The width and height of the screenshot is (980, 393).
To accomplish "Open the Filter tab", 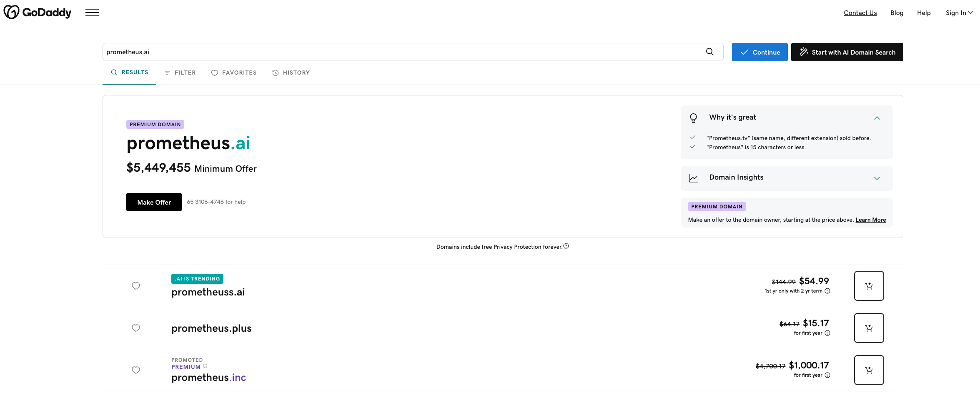I will [x=180, y=73].
